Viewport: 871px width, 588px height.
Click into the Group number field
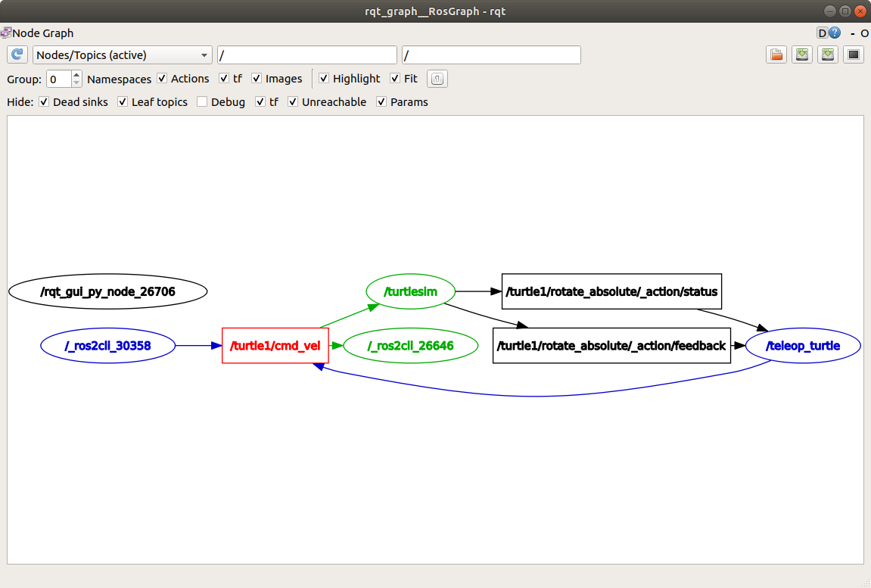(58, 79)
